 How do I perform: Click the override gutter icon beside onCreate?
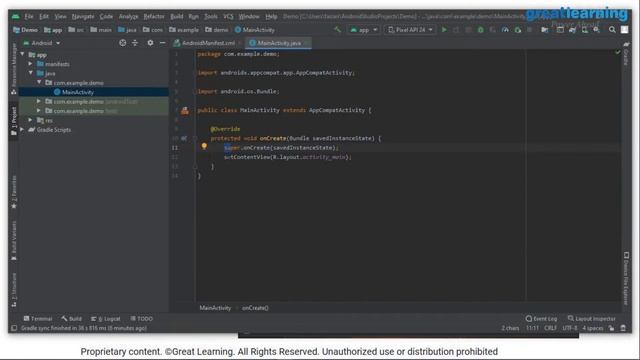pyautogui.click(x=184, y=138)
